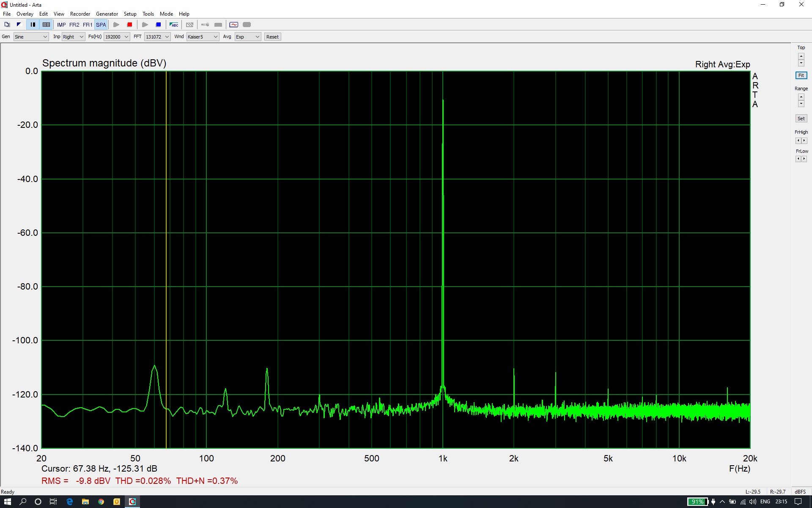The height and width of the screenshot is (508, 812).
Task: Click the THD+N readout text
Action: coord(207,481)
